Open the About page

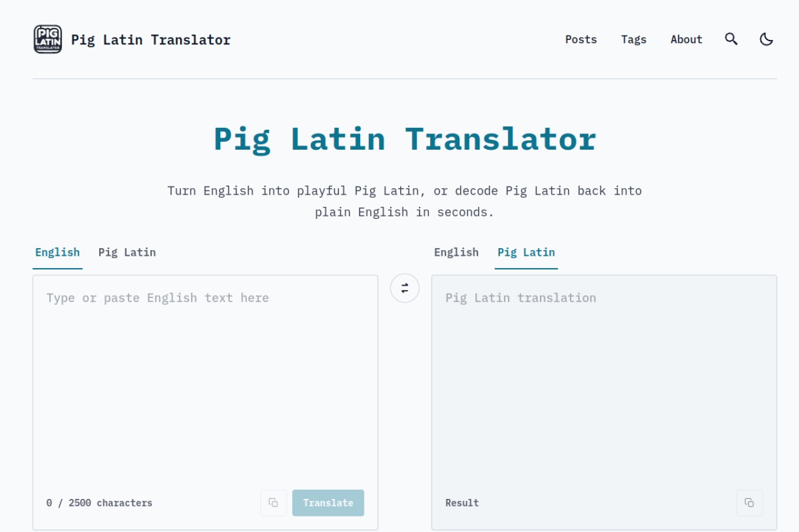pos(687,39)
